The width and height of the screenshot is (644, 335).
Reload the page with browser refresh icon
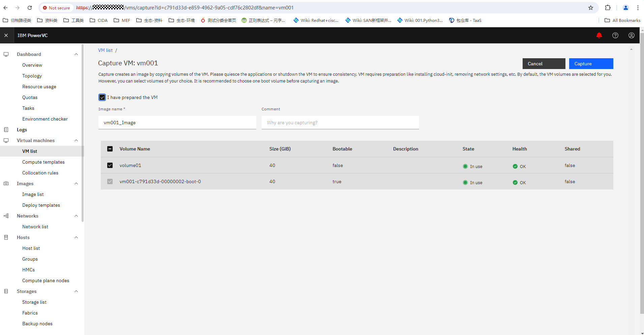[30, 8]
